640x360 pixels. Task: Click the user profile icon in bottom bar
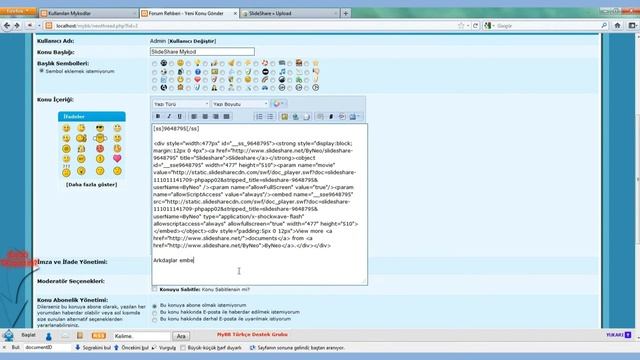coord(49,336)
